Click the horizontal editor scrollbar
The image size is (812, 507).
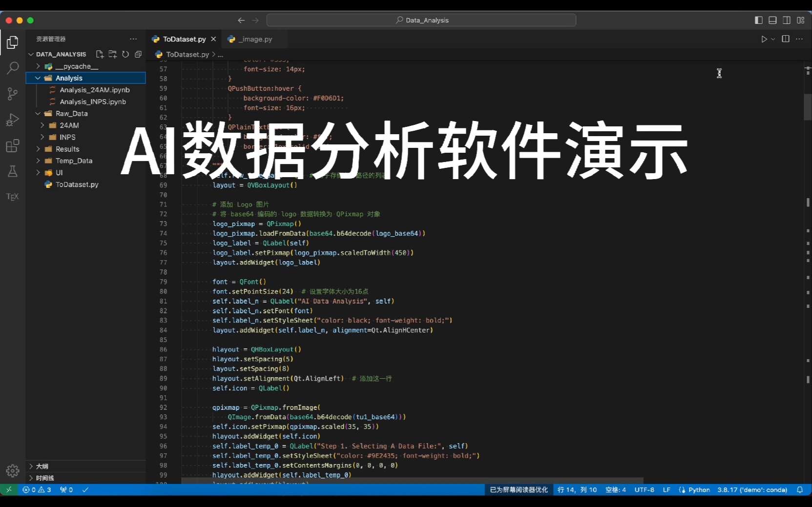412,481
